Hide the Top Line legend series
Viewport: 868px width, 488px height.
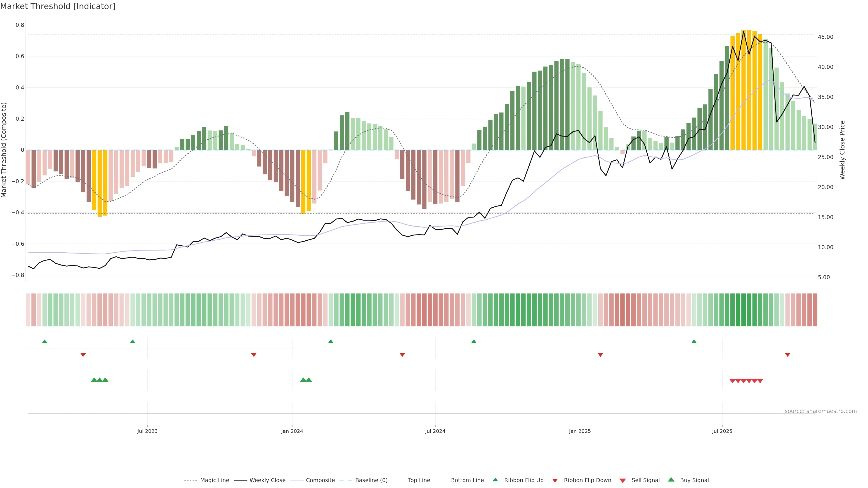pos(419,480)
